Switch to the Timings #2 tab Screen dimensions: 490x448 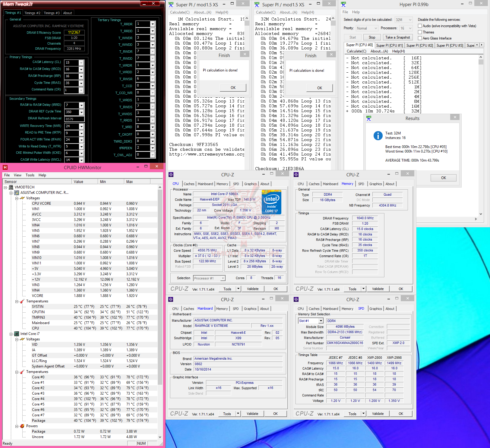pyautogui.click(x=32, y=13)
